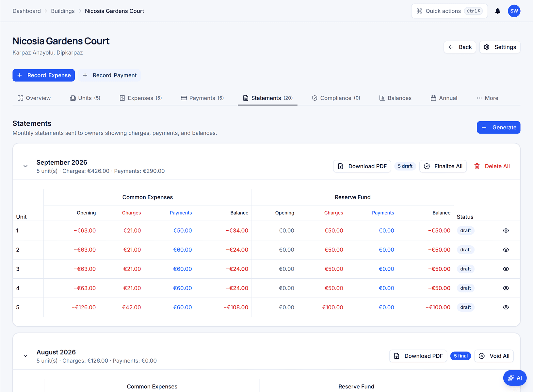Click unit 5 opening −€126.00 value
533x392 pixels.
[x=84, y=307]
